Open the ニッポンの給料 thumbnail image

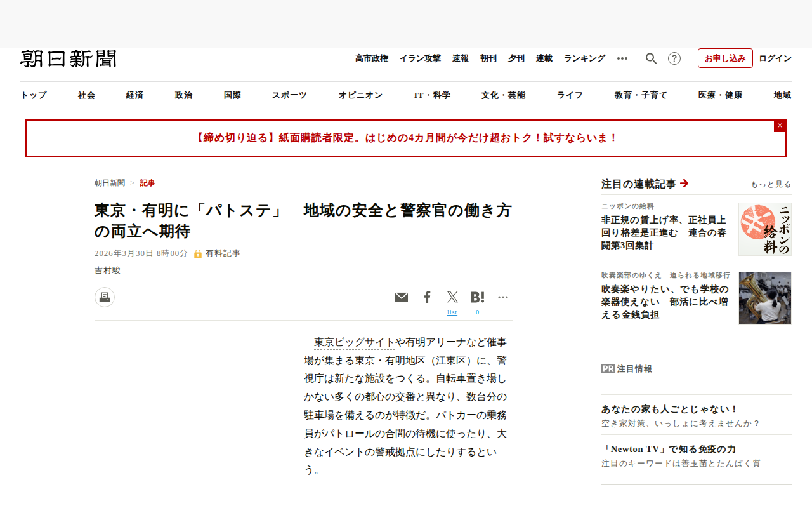pyautogui.click(x=765, y=229)
